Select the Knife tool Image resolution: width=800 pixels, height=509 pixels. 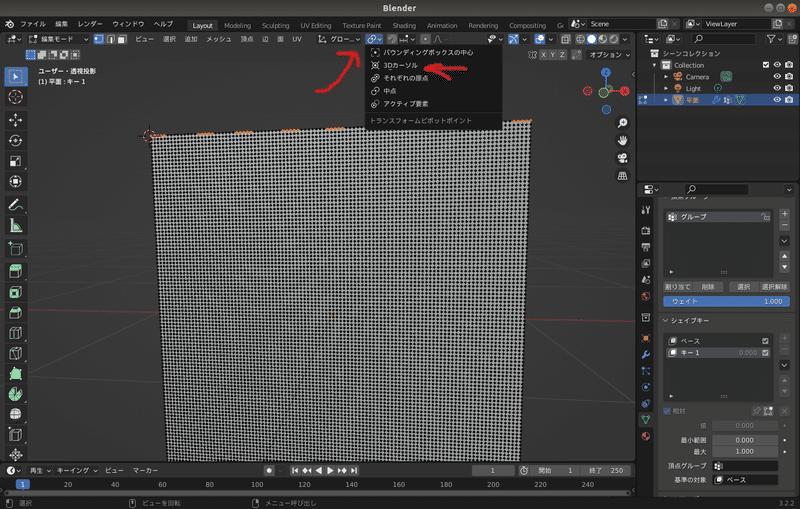(15, 353)
